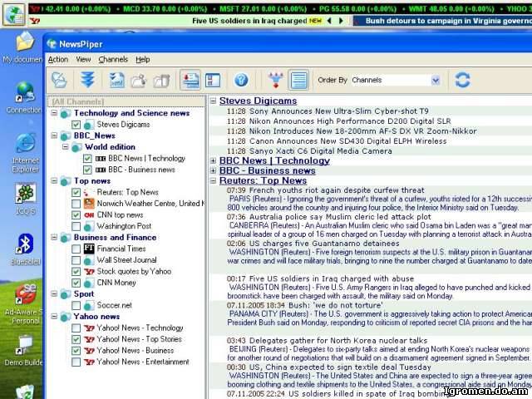
Task: Open the Steves Digicams channel link
Action: coord(258,101)
